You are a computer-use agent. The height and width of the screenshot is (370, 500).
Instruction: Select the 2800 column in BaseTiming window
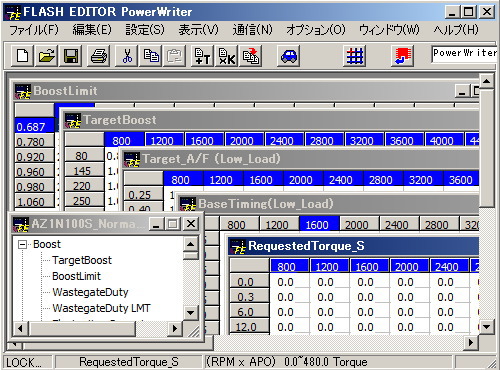tap(439, 225)
